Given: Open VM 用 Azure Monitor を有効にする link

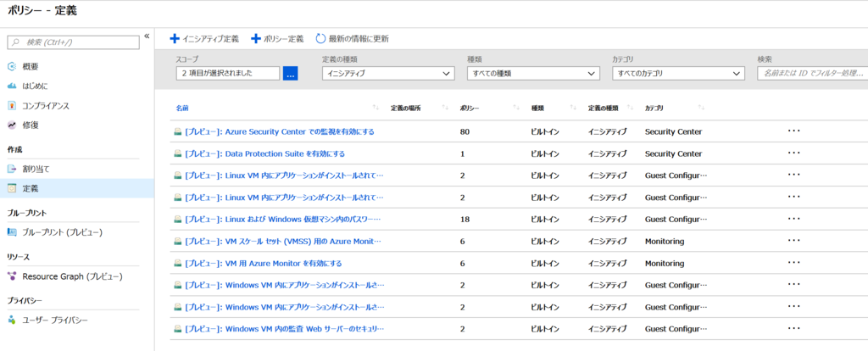Looking at the screenshot, I should pos(264,264).
